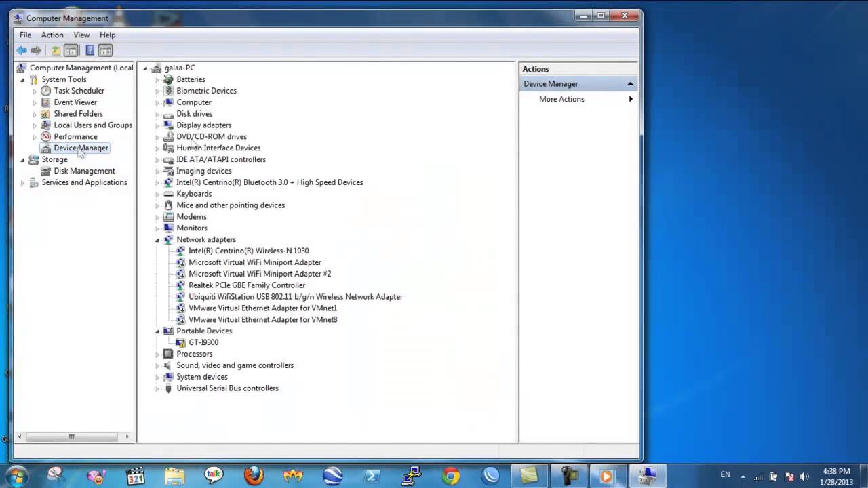This screenshot has height=488, width=868.
Task: Collapse the System Tools tree node
Action: [22, 80]
